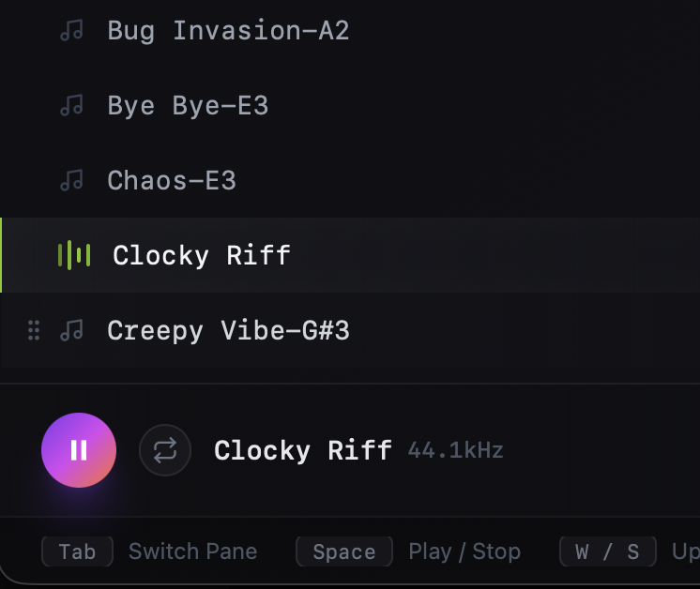Image resolution: width=700 pixels, height=589 pixels.
Task: Pause playback with the purple pause button
Action: [79, 450]
